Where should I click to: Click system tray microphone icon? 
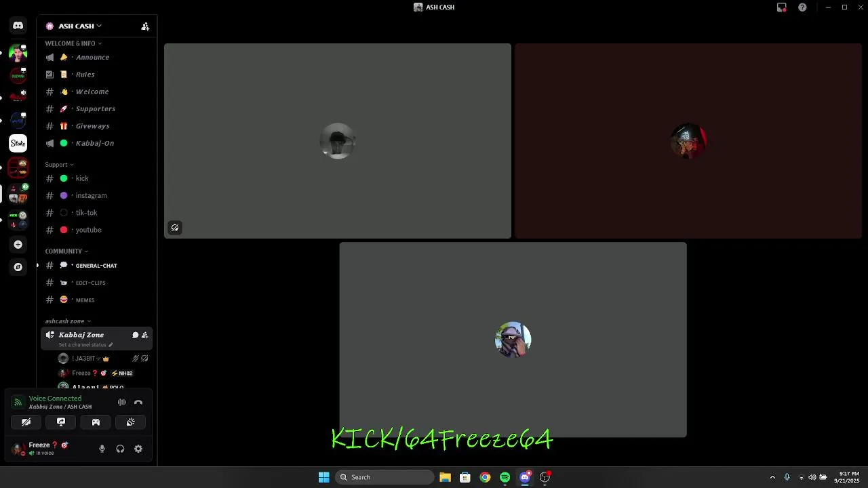[787, 477]
